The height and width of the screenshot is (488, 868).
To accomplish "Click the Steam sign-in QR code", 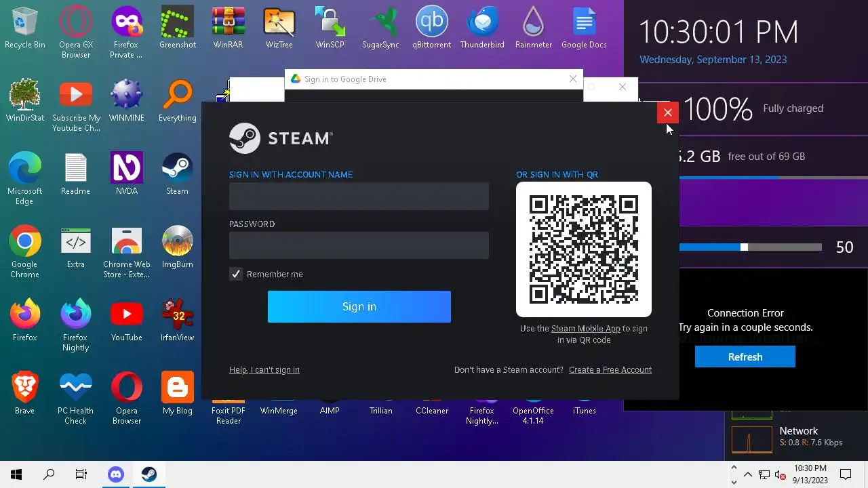I will (584, 249).
